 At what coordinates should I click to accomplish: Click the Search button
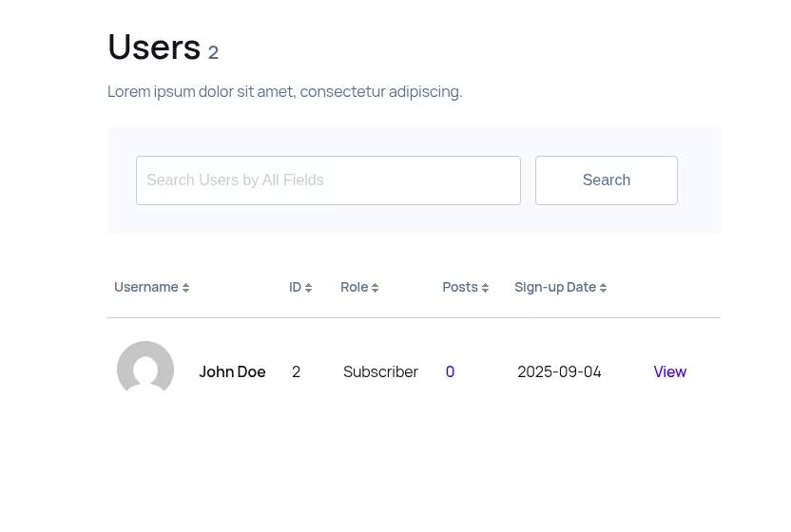(x=607, y=180)
